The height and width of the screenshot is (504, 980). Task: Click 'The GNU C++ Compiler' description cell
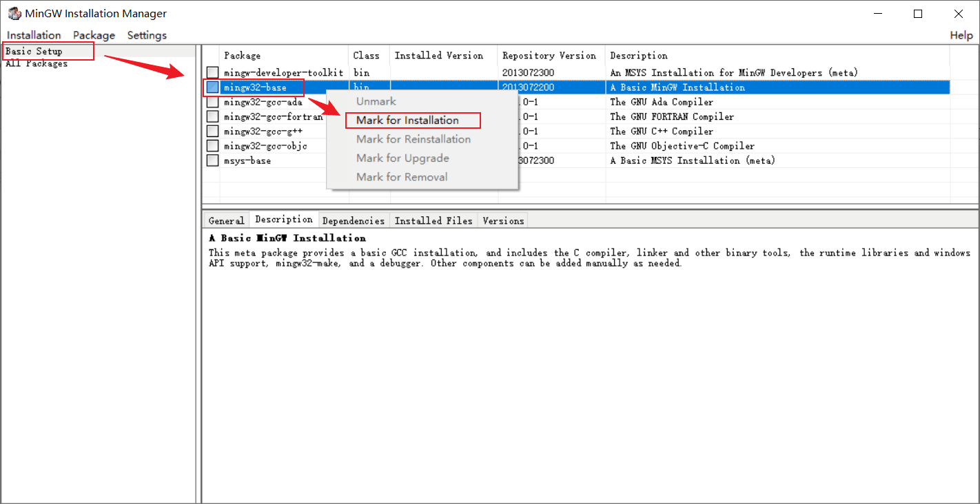point(662,131)
